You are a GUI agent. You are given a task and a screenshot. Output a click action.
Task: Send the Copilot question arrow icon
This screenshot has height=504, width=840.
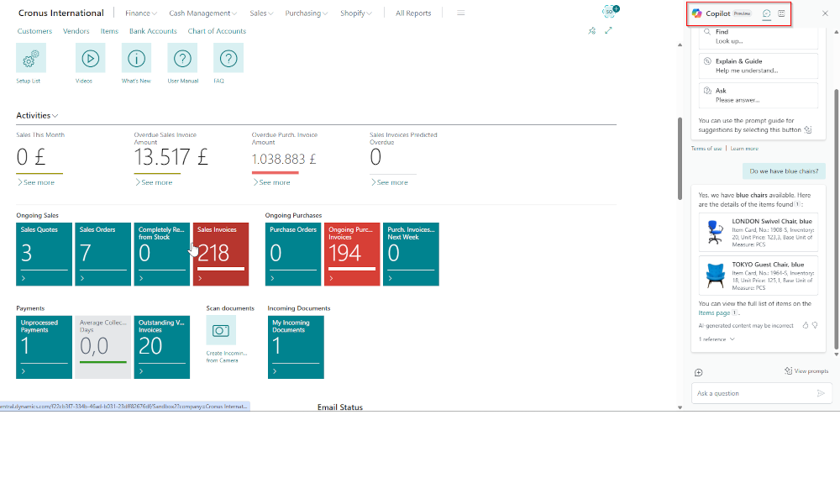(821, 393)
